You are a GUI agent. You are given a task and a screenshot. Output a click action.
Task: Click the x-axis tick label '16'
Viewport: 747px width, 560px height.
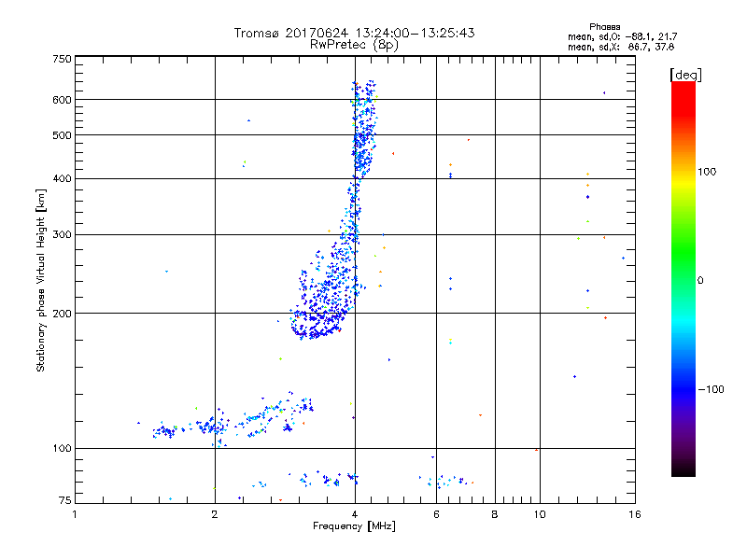point(635,514)
